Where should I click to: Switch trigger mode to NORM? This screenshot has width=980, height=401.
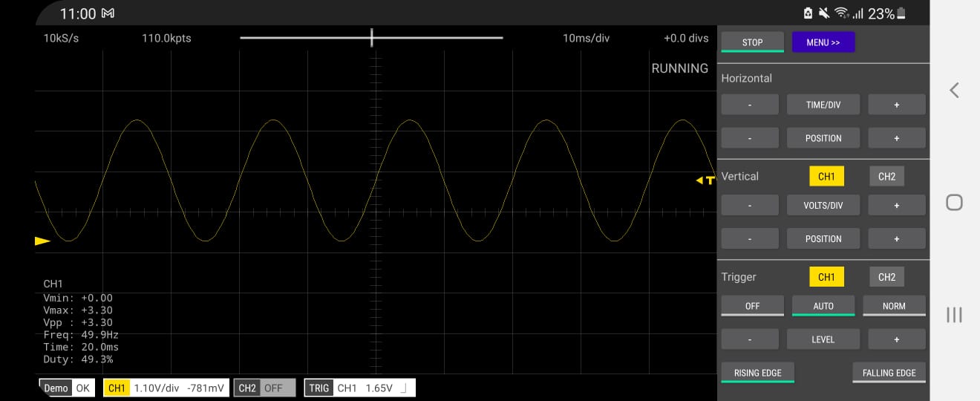point(894,306)
